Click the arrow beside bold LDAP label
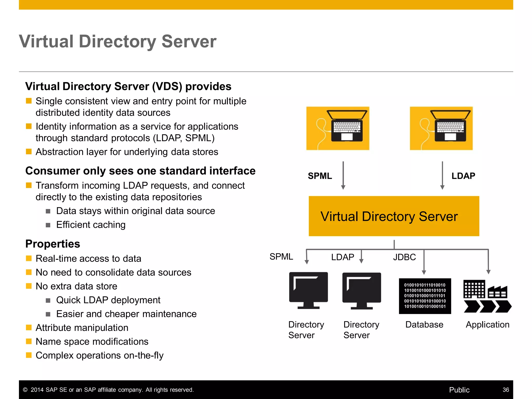 (x=442, y=176)
